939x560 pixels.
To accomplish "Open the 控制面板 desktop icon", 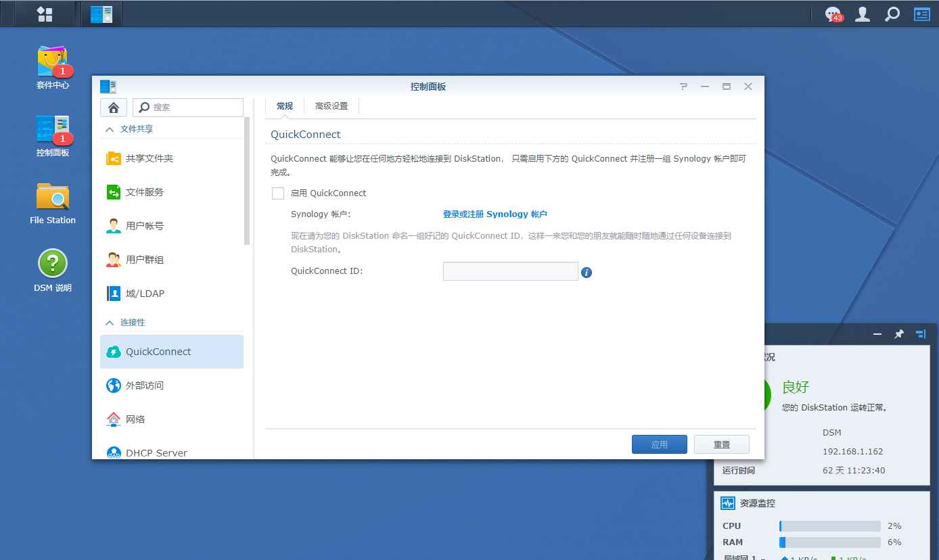I will click(53, 135).
